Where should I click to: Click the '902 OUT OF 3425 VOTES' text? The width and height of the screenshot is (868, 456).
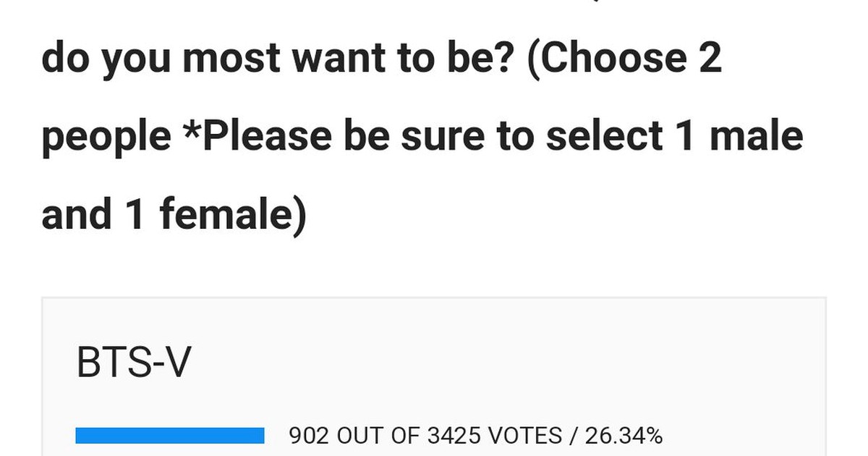click(x=425, y=436)
